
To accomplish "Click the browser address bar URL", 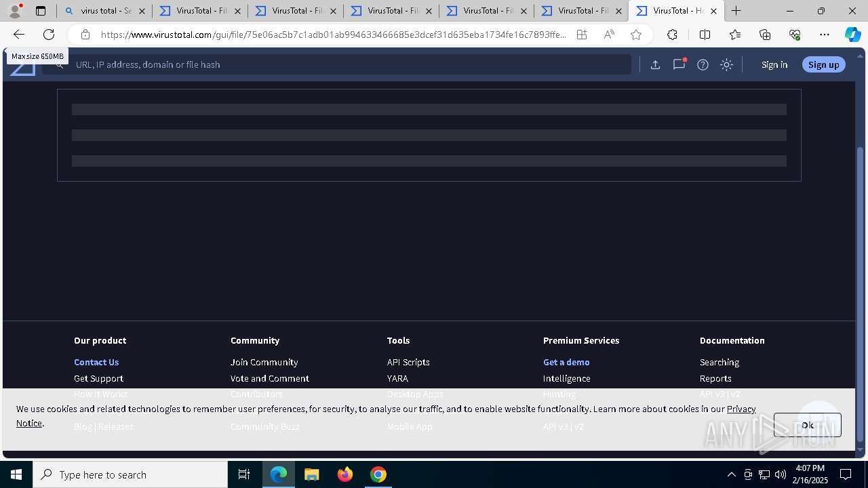I will [334, 35].
